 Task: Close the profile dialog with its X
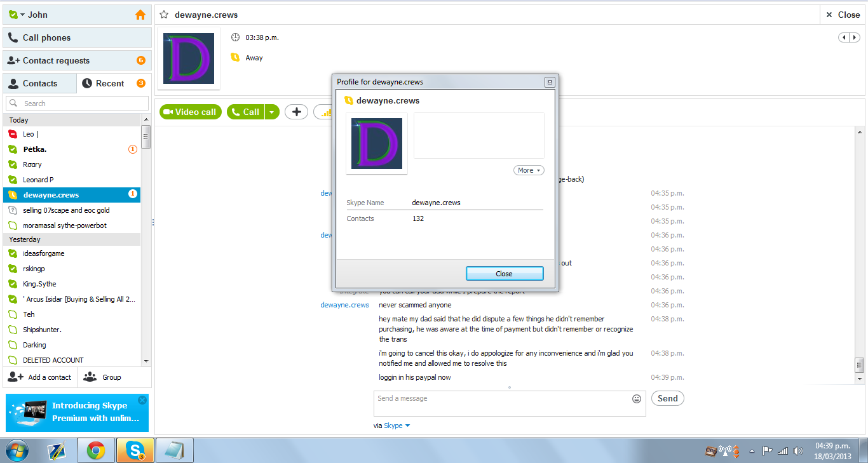[x=550, y=82]
